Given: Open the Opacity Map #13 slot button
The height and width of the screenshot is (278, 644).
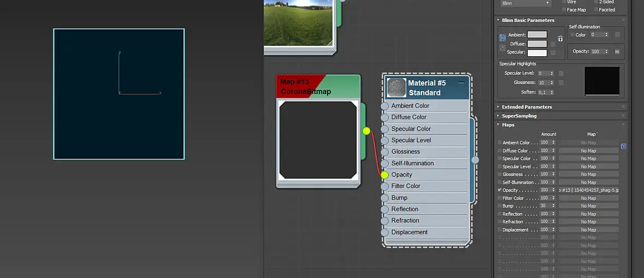Looking at the screenshot, I should pyautogui.click(x=588, y=190).
